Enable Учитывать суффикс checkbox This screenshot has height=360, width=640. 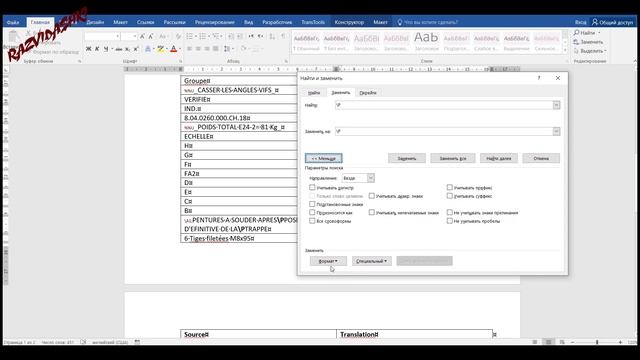pos(449,196)
